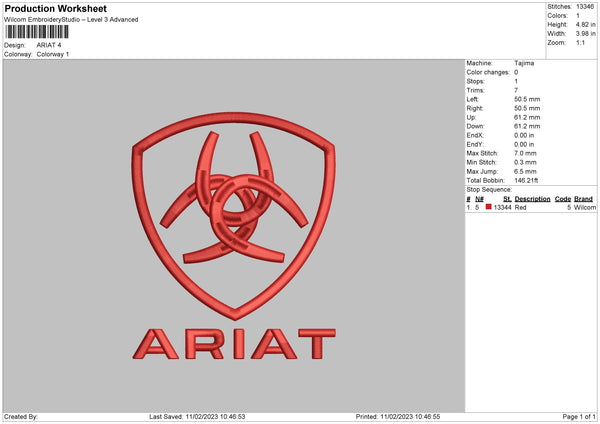Image resolution: width=600 pixels, height=424 pixels.
Task: Click the Machine value Tajima
Action: [523, 63]
